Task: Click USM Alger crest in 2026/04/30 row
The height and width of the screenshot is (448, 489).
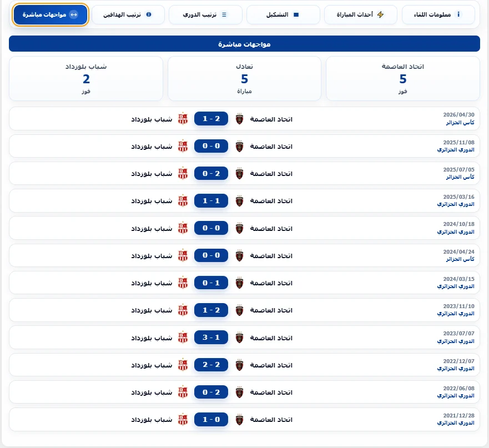Action: tap(239, 119)
